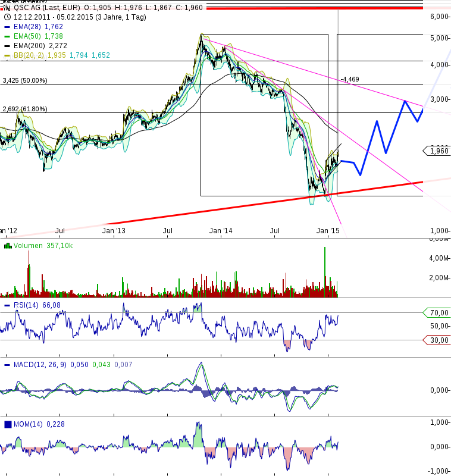Click the green EMA(50) legend dash

point(7,36)
